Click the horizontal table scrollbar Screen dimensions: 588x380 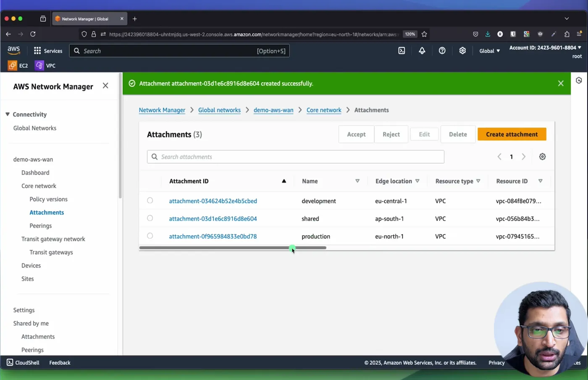(x=233, y=248)
